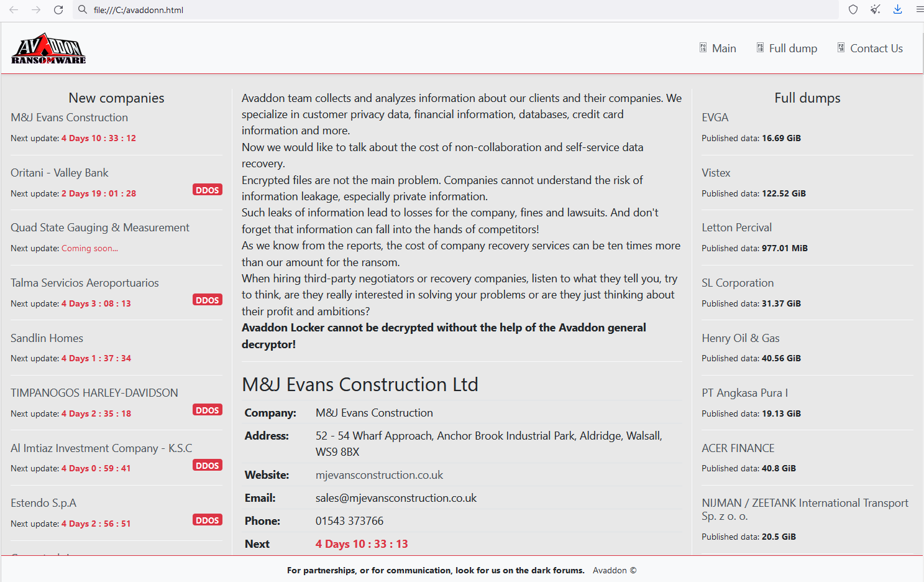
Task: Click the 'Full dumps' heading
Action: point(807,98)
